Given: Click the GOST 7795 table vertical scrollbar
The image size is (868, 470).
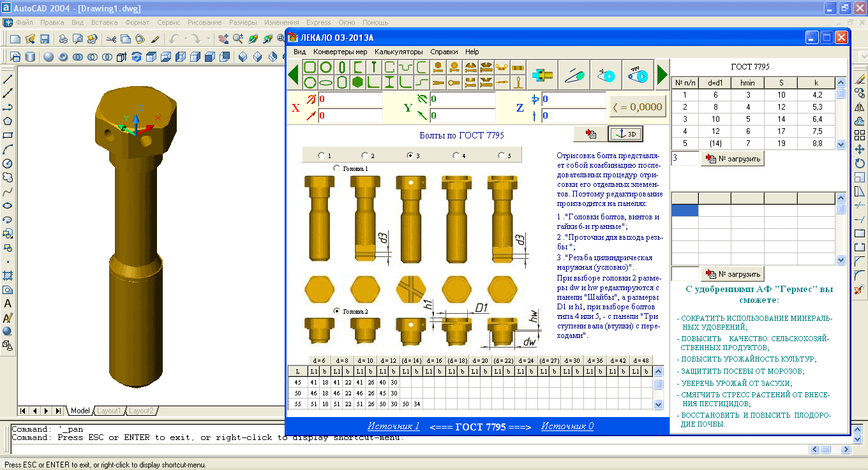Looking at the screenshot, I should (841, 114).
